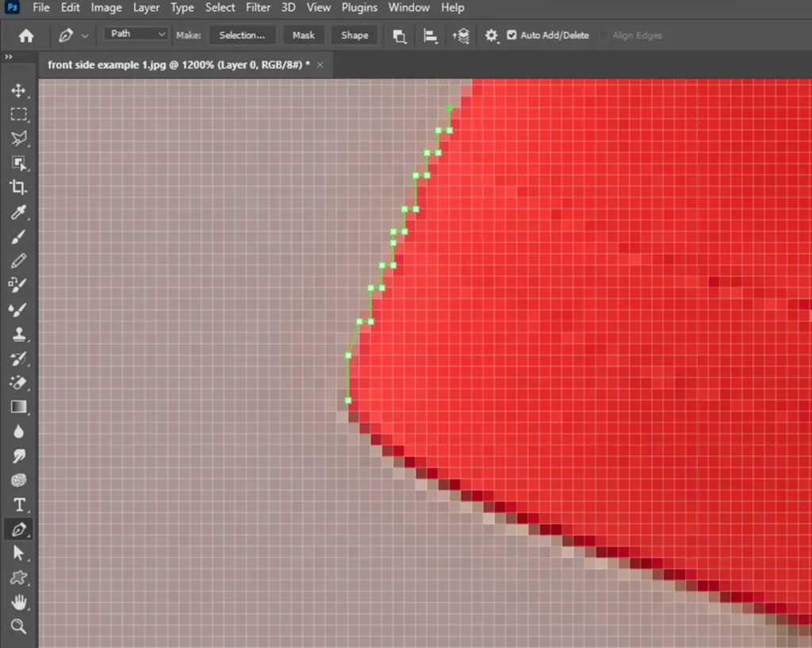Open path arrangement options
This screenshot has width=812, height=648.
[461, 36]
